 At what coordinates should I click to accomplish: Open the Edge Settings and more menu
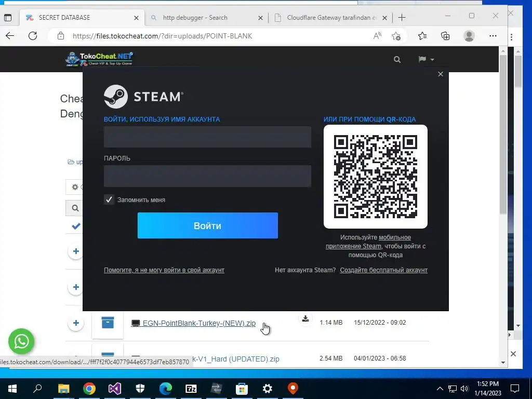(493, 36)
